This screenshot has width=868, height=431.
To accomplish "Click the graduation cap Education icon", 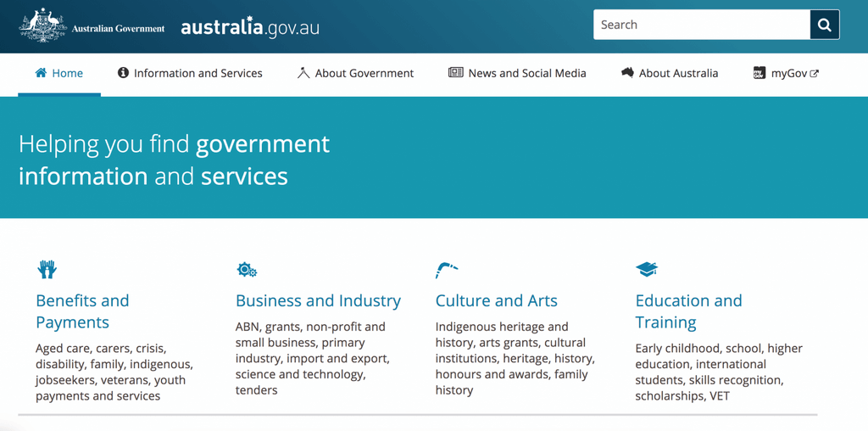I will coord(647,269).
